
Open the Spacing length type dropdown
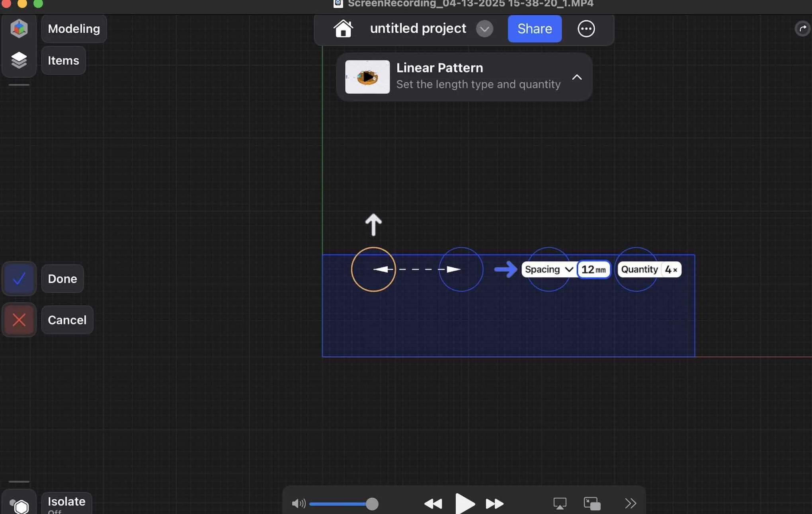(x=549, y=269)
